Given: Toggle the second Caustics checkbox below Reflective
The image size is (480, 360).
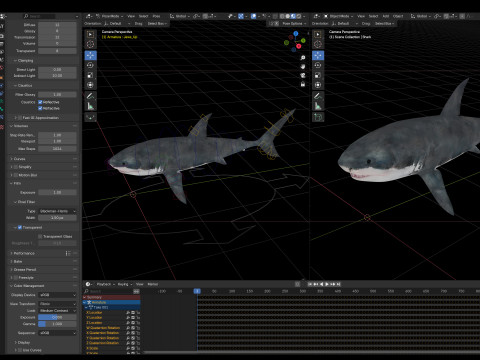Looking at the screenshot, I should click(40, 108).
